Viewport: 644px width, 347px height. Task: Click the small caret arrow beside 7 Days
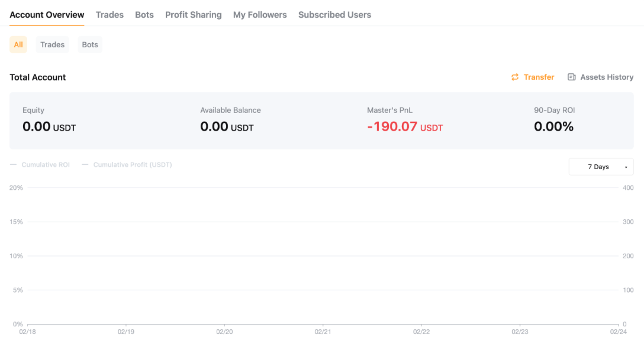pyautogui.click(x=626, y=167)
